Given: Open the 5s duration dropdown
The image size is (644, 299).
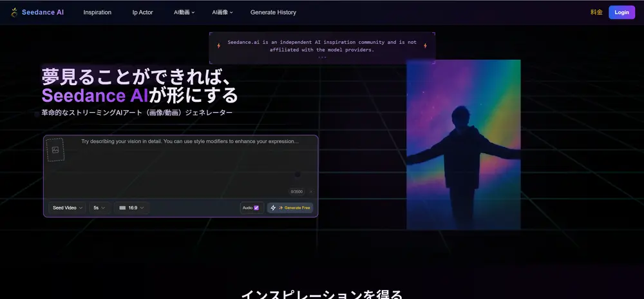Looking at the screenshot, I should [99, 208].
